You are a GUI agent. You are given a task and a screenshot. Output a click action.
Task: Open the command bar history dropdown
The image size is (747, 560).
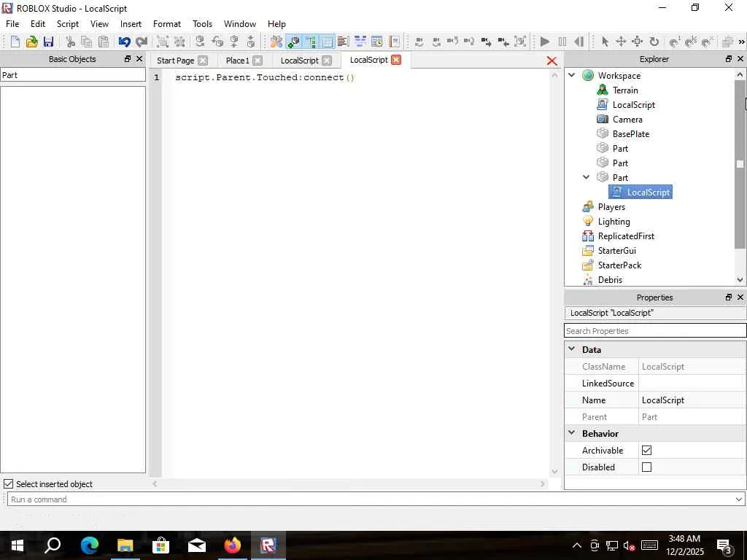pyautogui.click(x=738, y=499)
